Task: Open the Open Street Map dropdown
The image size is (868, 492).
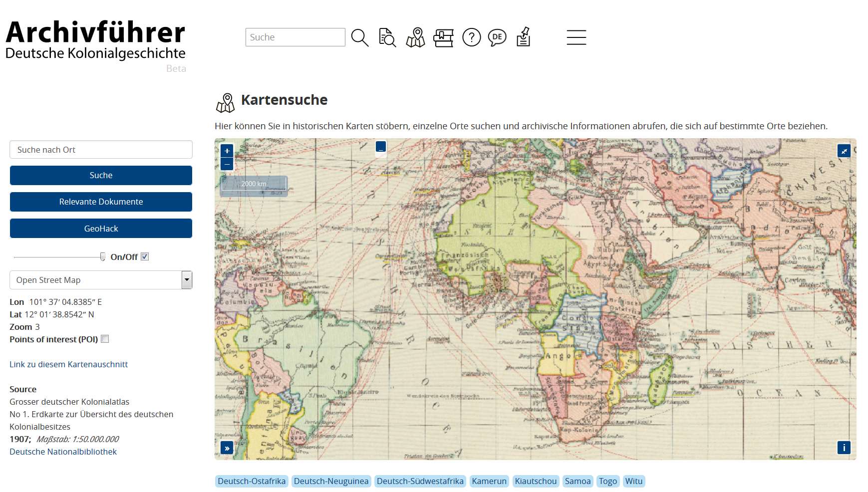Action: 101,280
